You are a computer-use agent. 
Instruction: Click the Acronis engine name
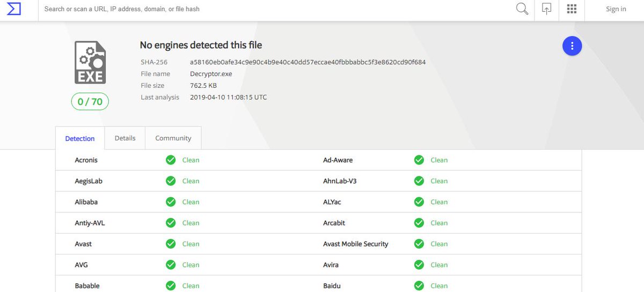(86, 160)
